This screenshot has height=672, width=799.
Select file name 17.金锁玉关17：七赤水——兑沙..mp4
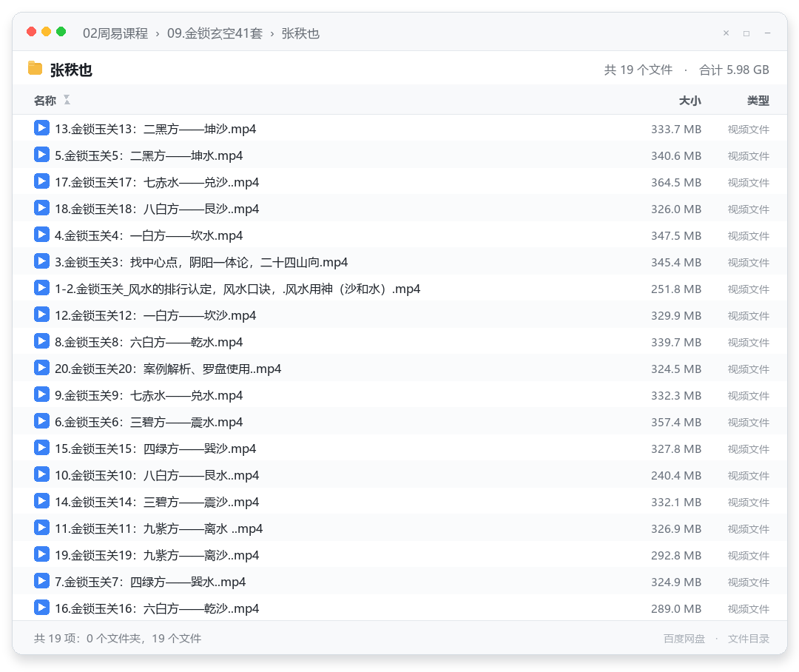coord(157,182)
